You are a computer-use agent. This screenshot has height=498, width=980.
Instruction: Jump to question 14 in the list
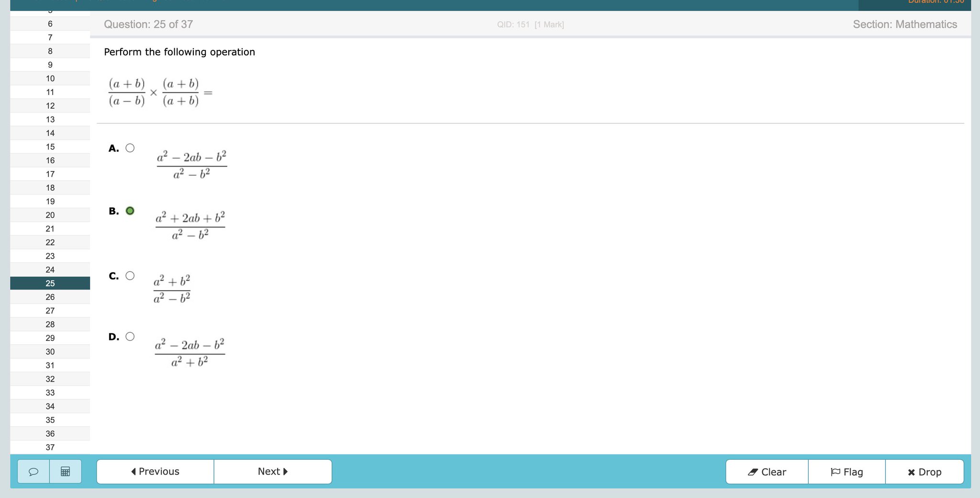pyautogui.click(x=50, y=133)
